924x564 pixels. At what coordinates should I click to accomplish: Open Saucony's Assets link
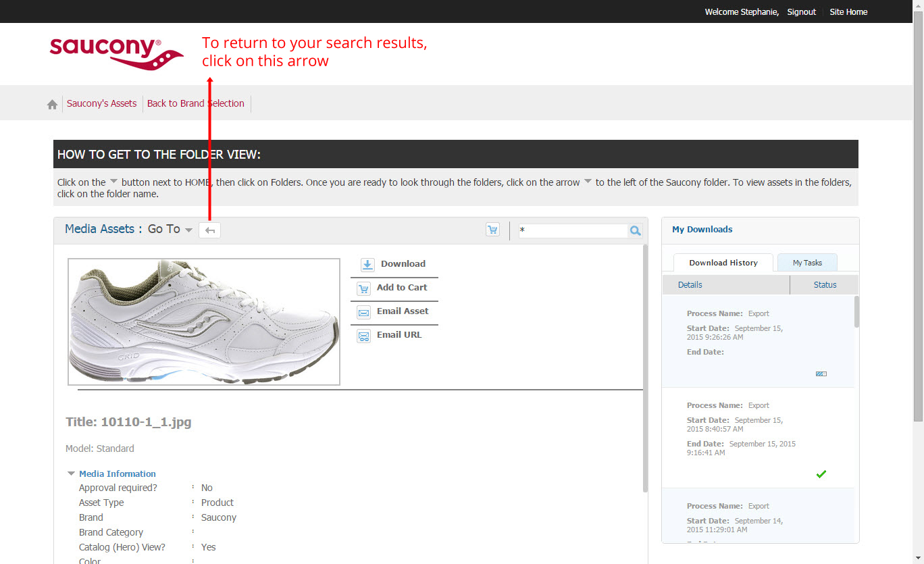click(102, 103)
